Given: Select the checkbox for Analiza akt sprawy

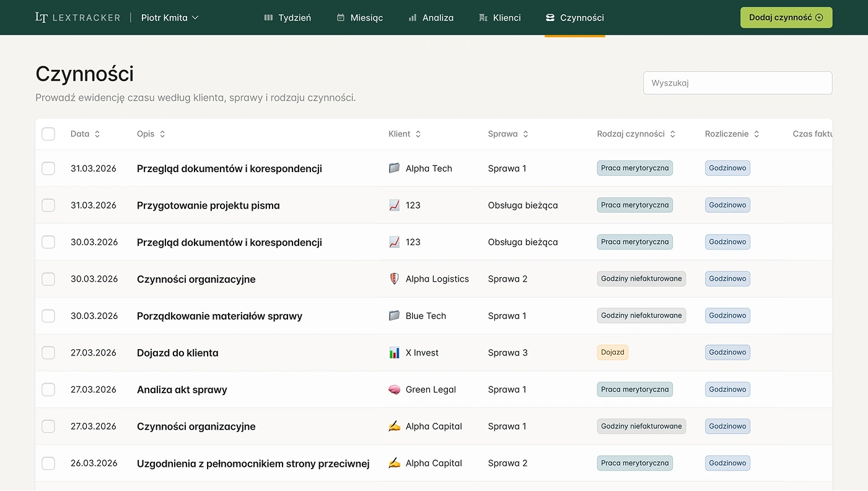Looking at the screenshot, I should point(48,389).
